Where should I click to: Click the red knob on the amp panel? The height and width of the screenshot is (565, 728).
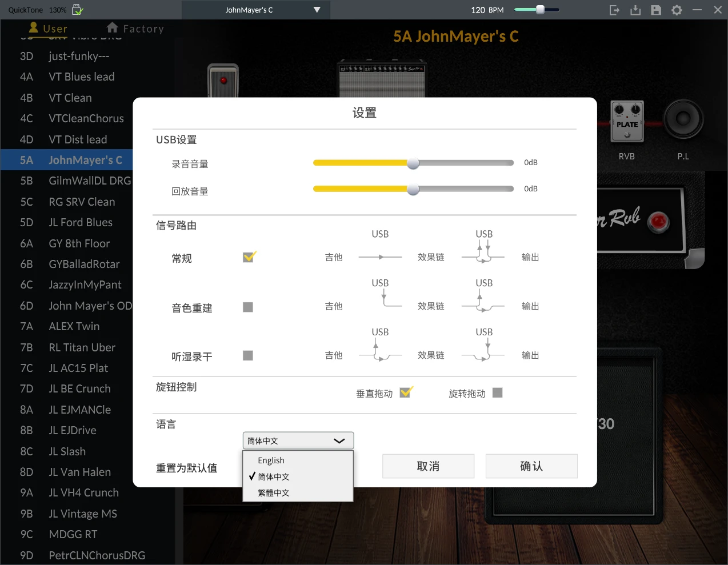tap(659, 222)
